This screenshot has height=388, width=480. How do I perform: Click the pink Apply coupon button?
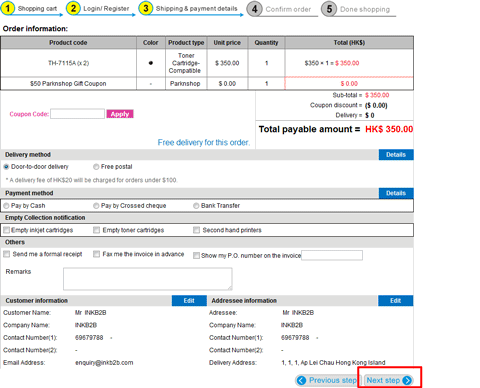(120, 114)
